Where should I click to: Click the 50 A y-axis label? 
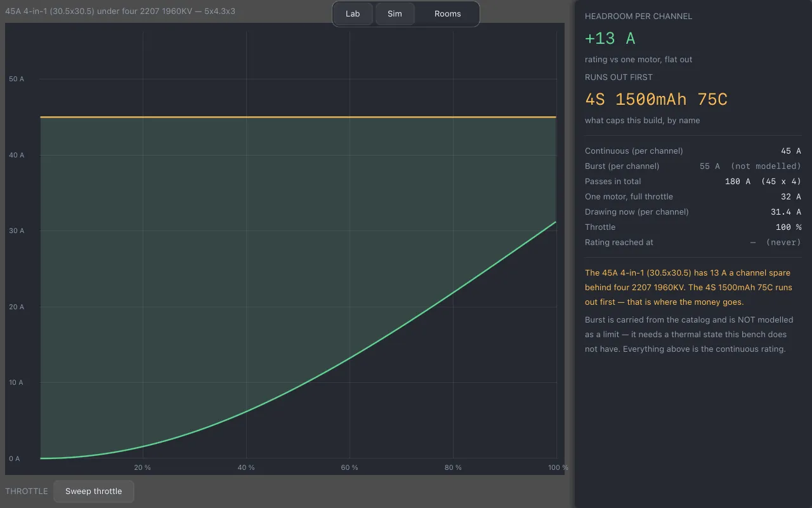(16, 79)
